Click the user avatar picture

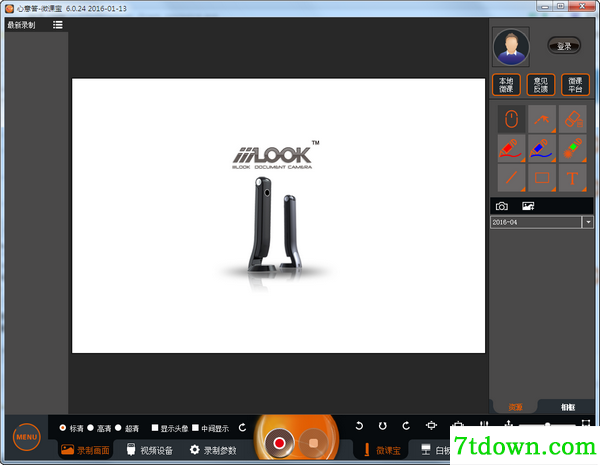click(x=511, y=47)
